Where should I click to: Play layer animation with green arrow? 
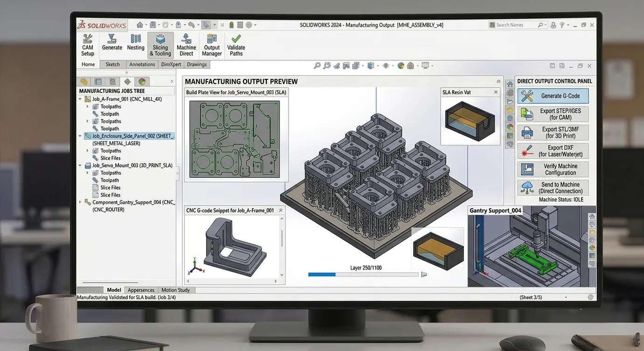[x=424, y=274]
